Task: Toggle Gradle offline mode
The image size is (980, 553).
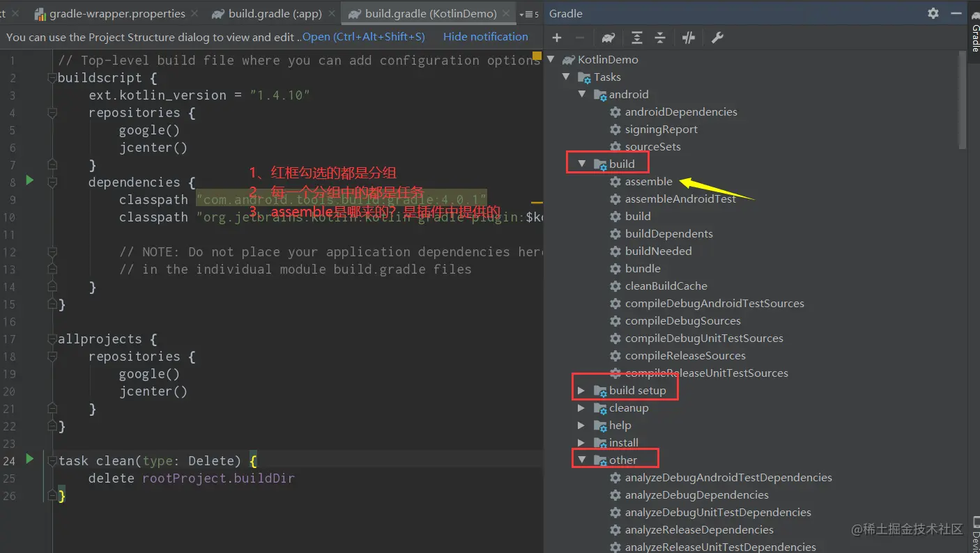Action: [x=689, y=38]
